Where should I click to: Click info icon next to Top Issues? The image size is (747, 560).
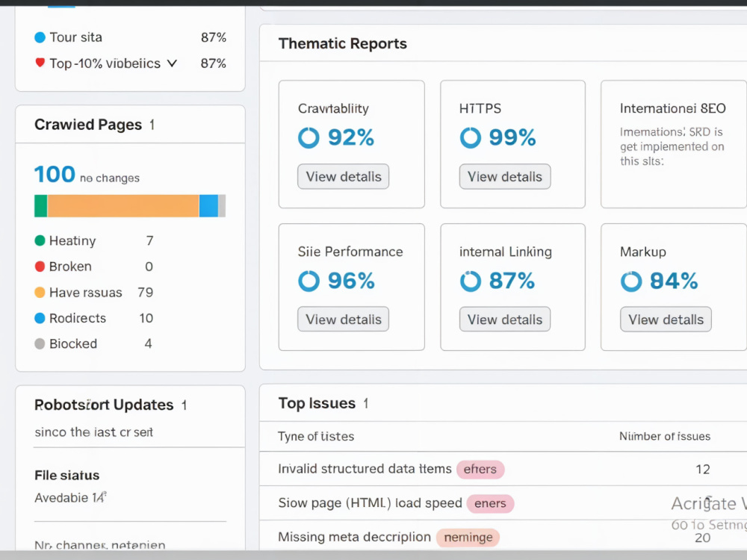pos(366,404)
